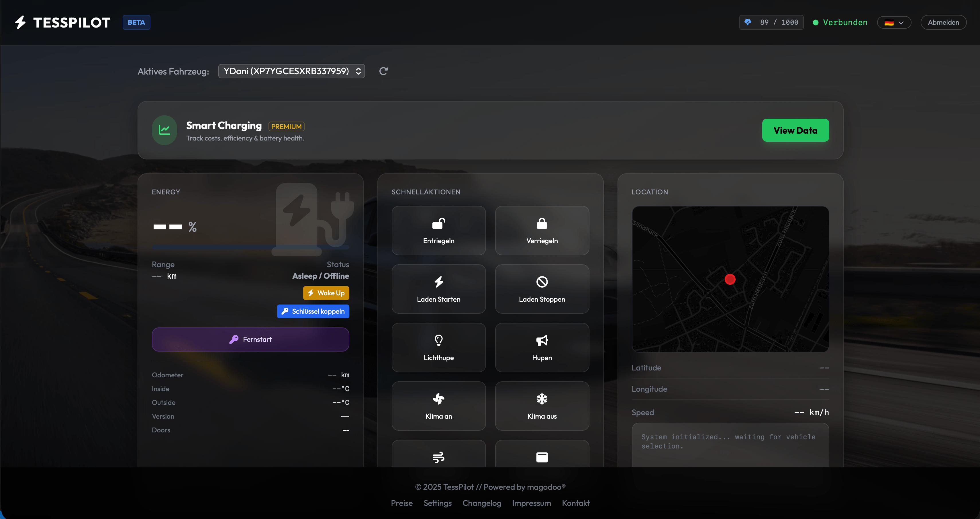This screenshot has height=519, width=980.
Task: Click the yellow Wake Up button
Action: click(x=326, y=293)
